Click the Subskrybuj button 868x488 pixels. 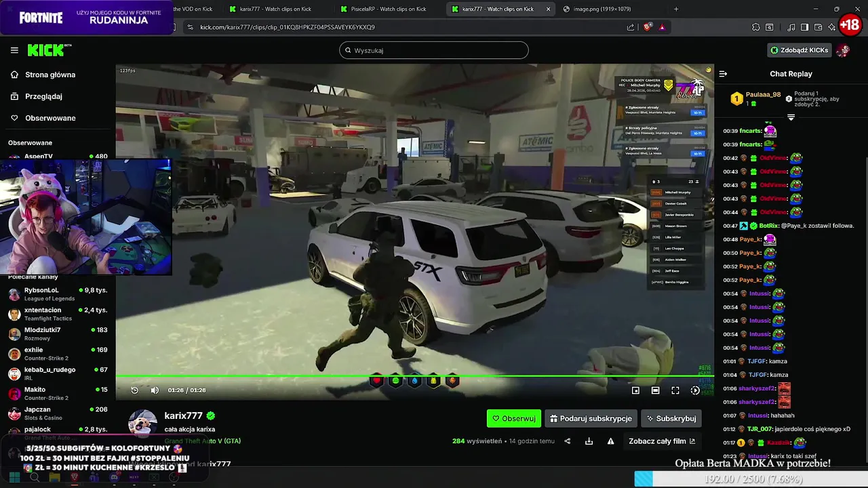click(x=671, y=418)
